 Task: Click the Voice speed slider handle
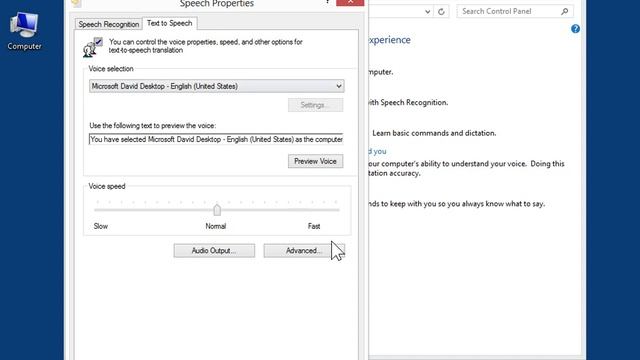217,210
